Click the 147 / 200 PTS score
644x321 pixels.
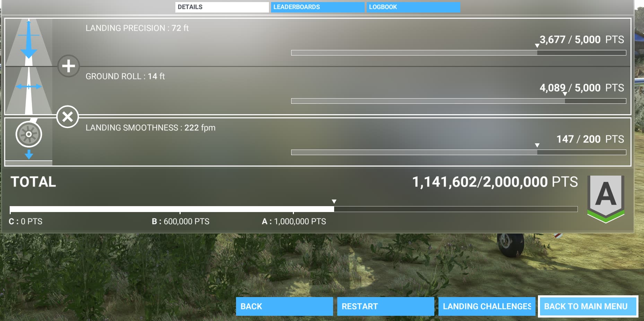[590, 139]
